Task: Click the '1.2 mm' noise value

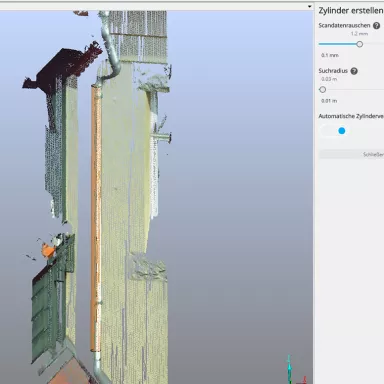Action: click(x=359, y=34)
